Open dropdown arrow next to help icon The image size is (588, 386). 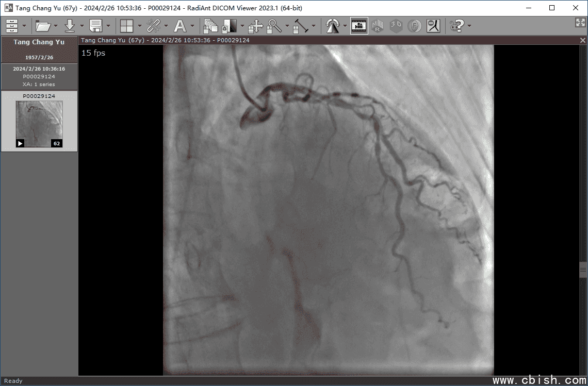point(469,26)
